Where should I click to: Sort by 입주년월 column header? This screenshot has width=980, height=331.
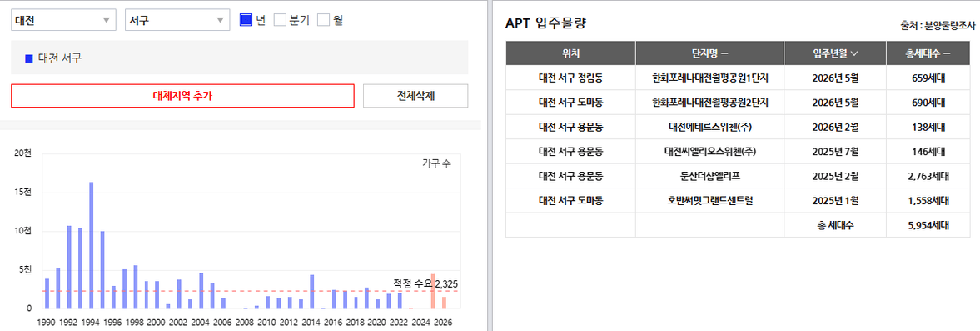click(x=834, y=53)
